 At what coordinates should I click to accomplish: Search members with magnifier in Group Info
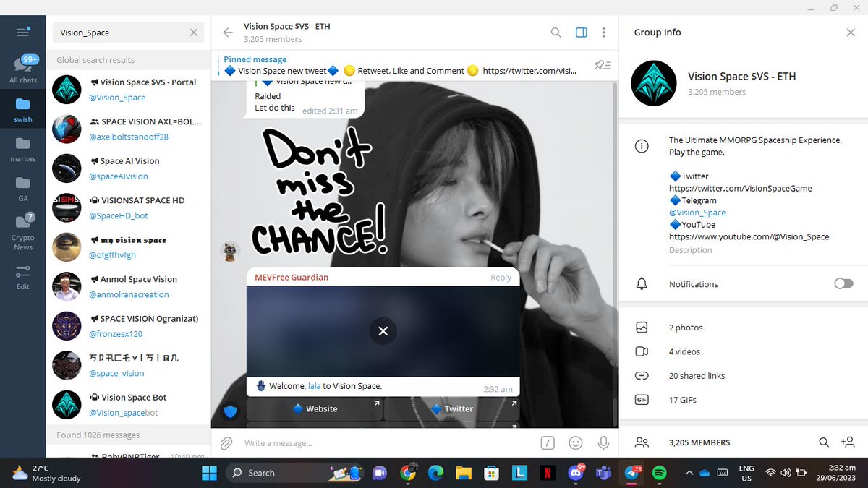(x=824, y=442)
